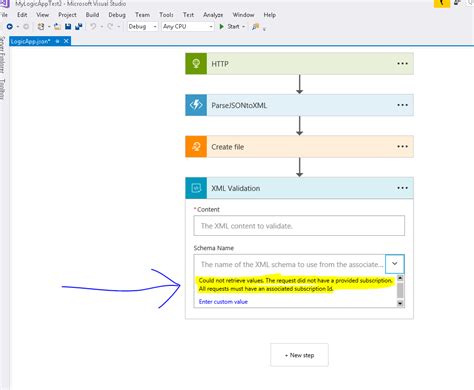Viewport: 474px width, 390px height.
Task: Click the Start debugging button label
Action: click(233, 26)
